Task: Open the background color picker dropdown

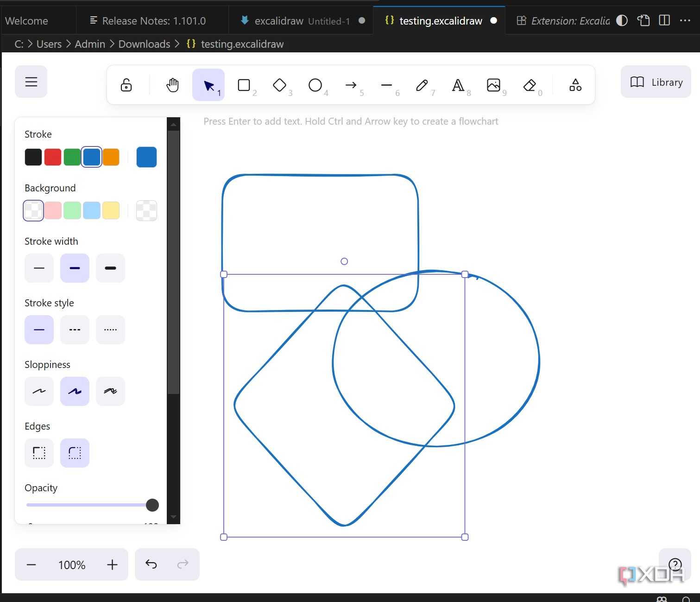Action: click(x=147, y=210)
